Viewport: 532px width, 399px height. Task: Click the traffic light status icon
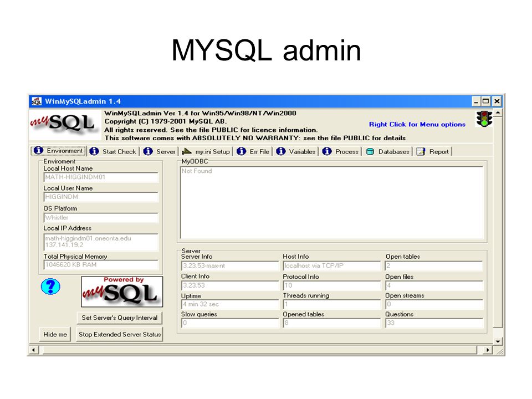pos(484,119)
